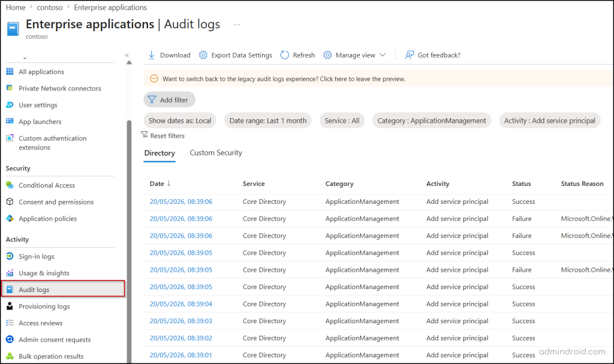
Task: Click the Activity column header
Action: [x=437, y=183]
